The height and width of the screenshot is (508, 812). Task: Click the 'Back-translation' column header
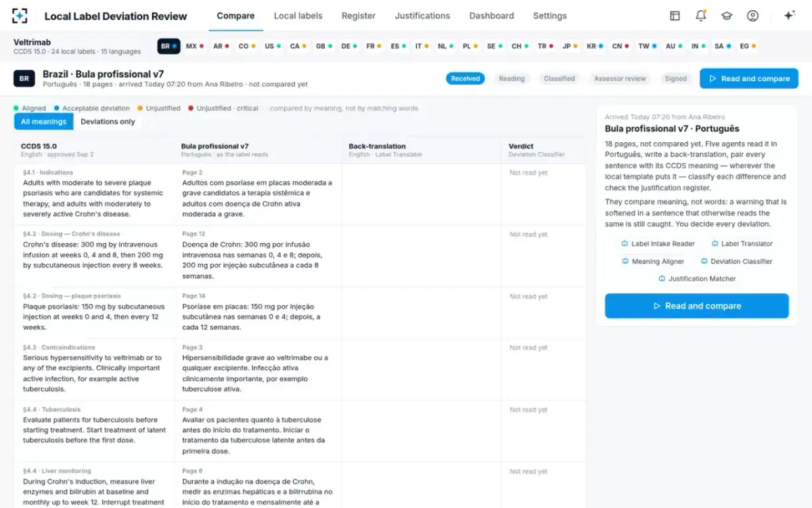[x=377, y=146]
